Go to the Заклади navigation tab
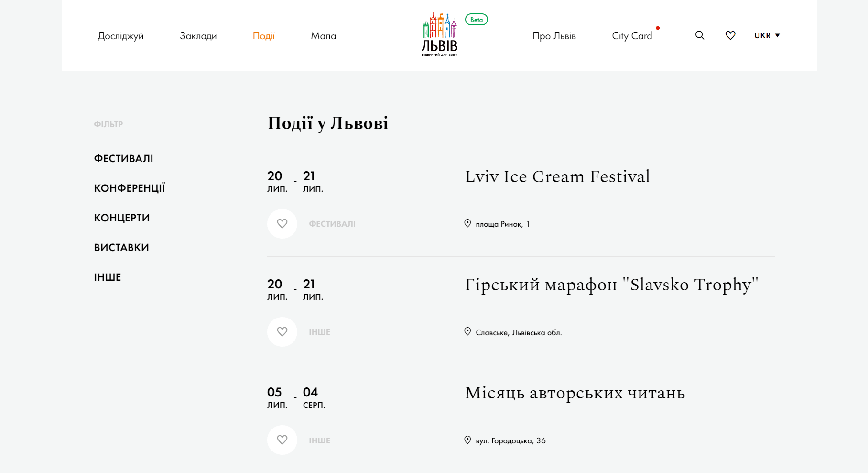The height and width of the screenshot is (473, 868). [198, 36]
